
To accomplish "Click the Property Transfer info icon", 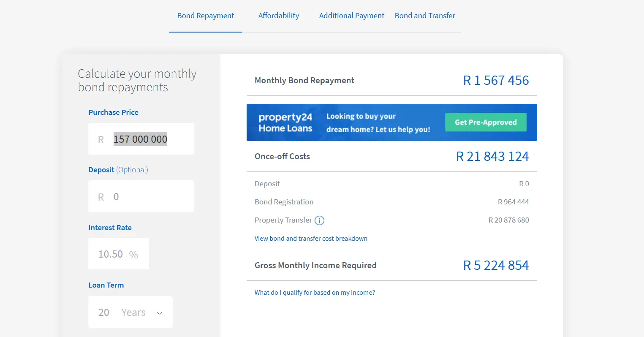I will pyautogui.click(x=320, y=220).
